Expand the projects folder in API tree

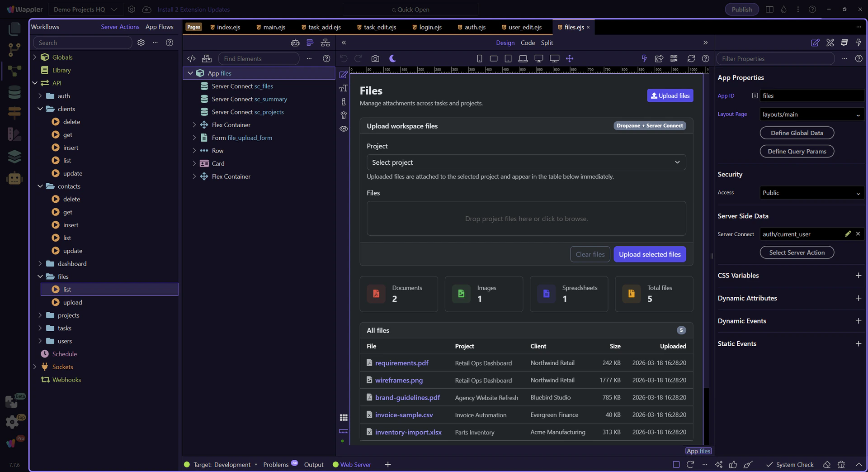tap(40, 315)
